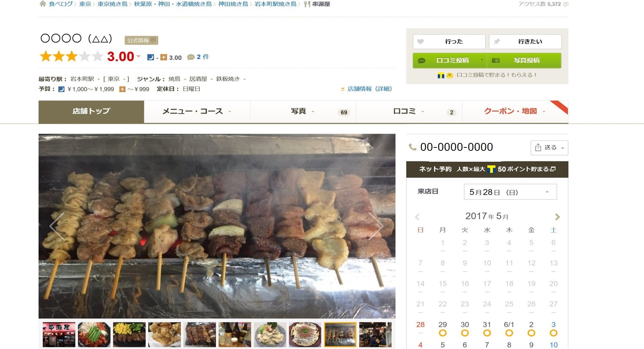Viewport: 644px width, 349px height.
Task: Click the 送る share icon button
Action: click(549, 147)
